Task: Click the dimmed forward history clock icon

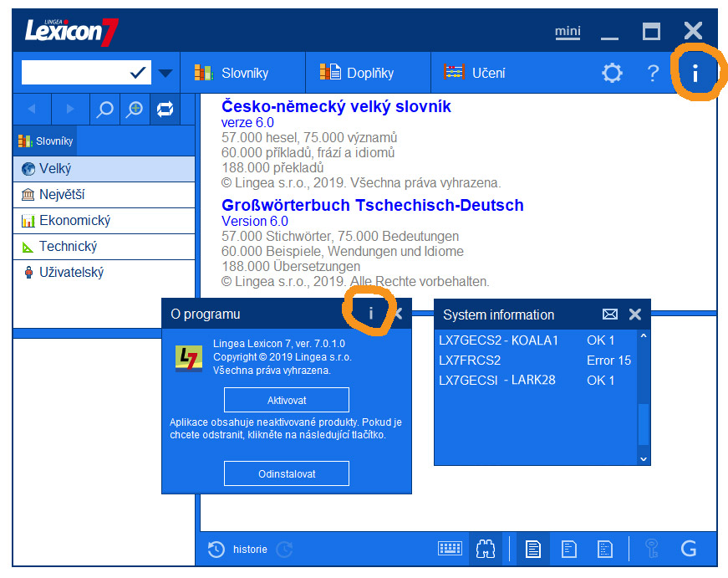Action: point(284,550)
